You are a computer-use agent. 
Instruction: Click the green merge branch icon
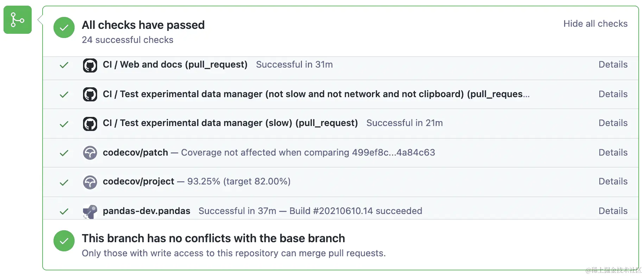[x=17, y=20]
